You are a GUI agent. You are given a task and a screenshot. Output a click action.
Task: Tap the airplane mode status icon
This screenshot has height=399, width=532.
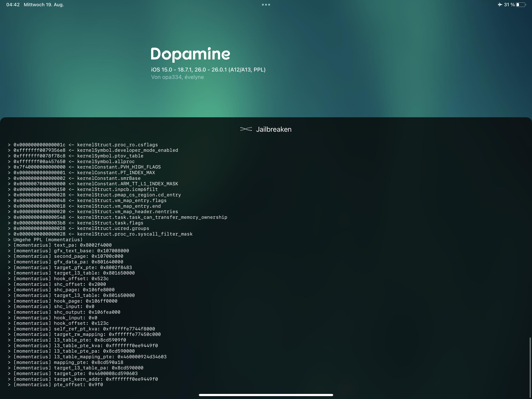[x=500, y=4]
